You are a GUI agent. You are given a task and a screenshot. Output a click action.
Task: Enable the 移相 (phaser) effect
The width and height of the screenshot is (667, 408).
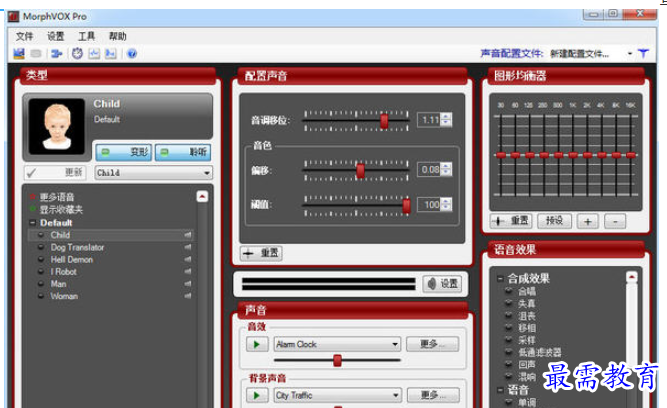coord(508,328)
